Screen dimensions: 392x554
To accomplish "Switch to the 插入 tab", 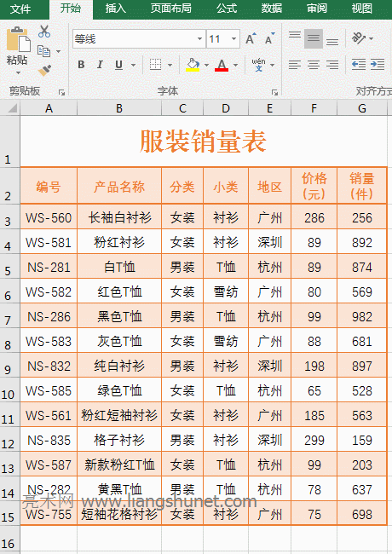I will 116,9.
